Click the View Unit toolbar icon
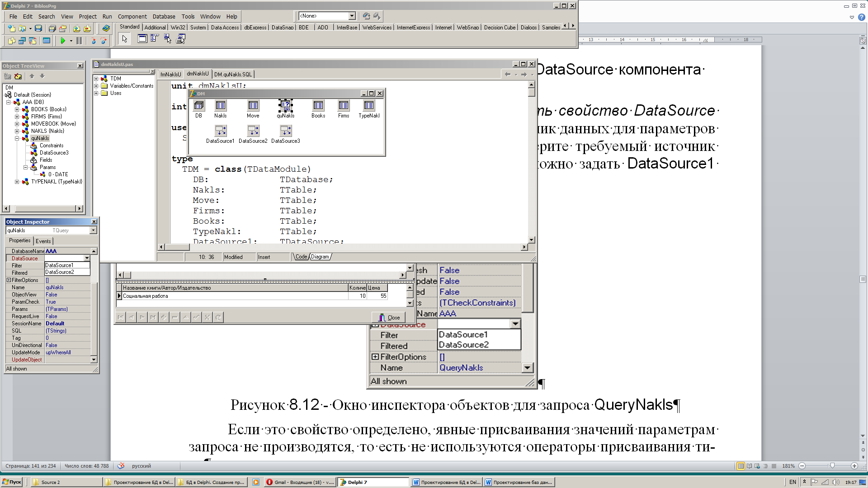 point(11,41)
